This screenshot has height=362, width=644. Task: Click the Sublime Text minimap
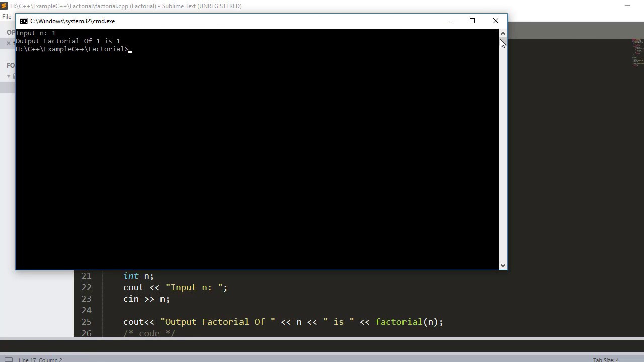pos(637,53)
